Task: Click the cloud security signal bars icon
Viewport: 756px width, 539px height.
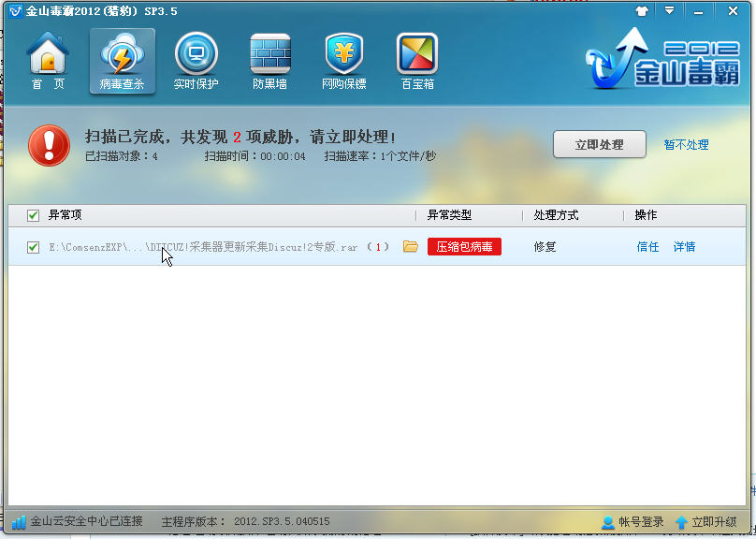Action: point(19,521)
